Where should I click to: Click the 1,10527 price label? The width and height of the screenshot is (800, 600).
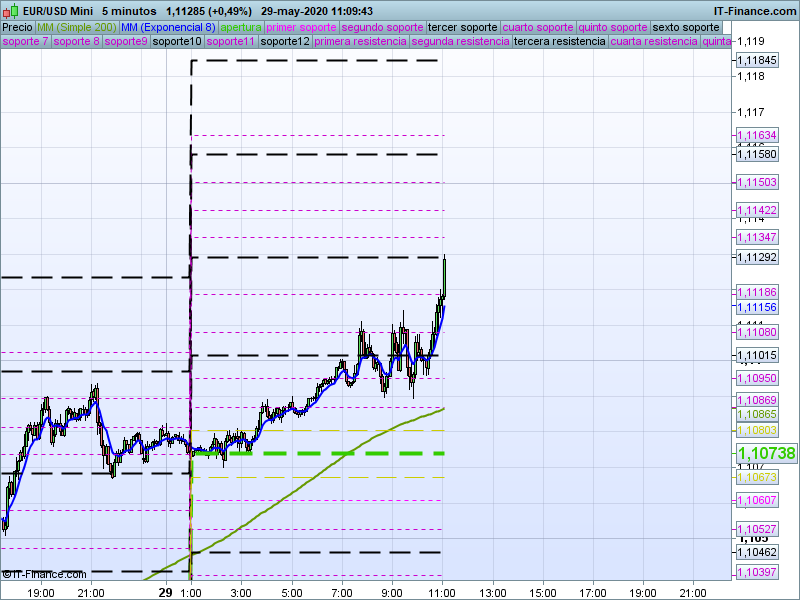tap(757, 529)
